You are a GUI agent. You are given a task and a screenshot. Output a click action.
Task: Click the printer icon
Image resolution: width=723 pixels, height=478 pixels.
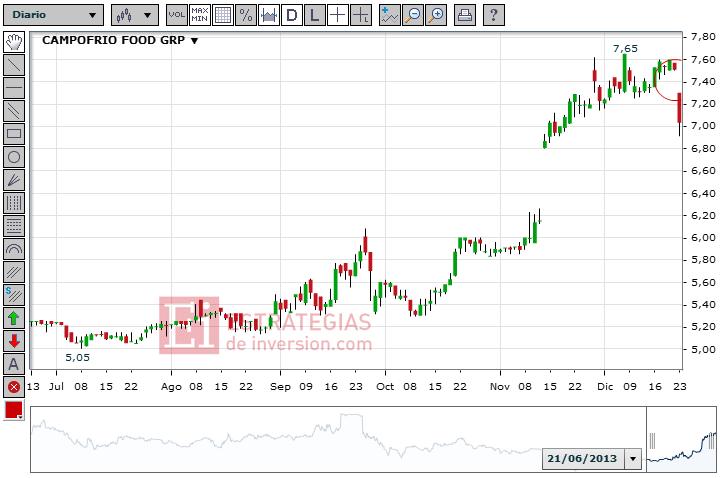point(465,15)
